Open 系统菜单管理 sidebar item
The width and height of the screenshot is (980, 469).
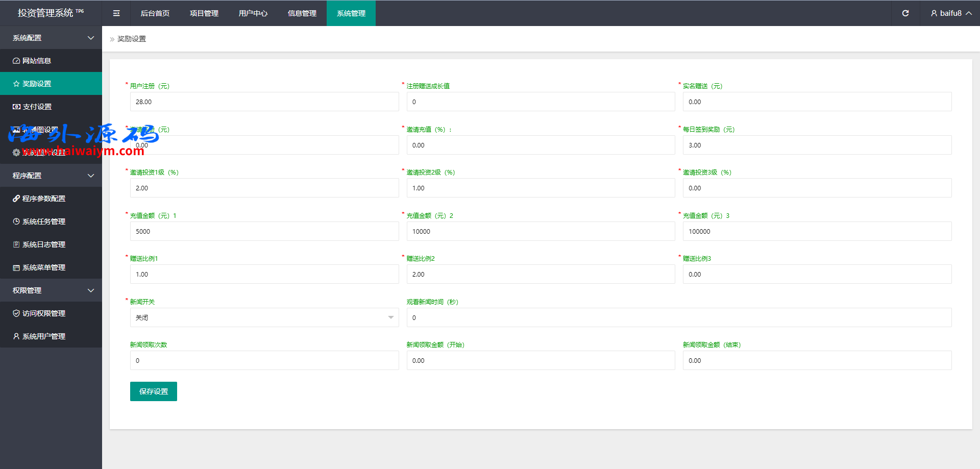point(43,267)
